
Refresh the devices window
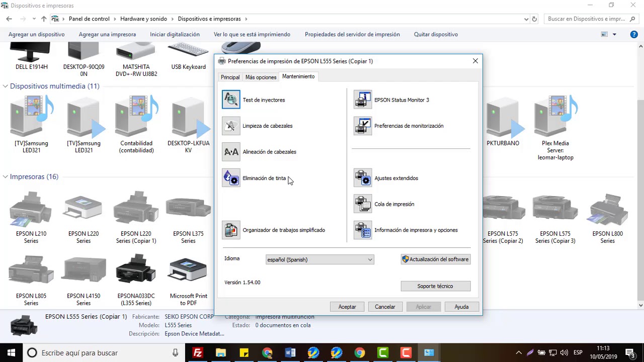point(534,19)
